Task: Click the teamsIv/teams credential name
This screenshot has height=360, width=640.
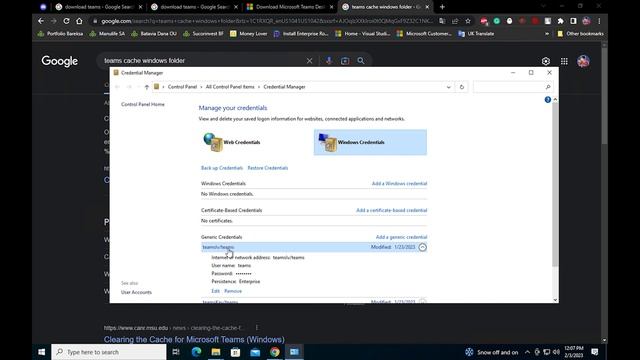Action: pyautogui.click(x=218, y=247)
